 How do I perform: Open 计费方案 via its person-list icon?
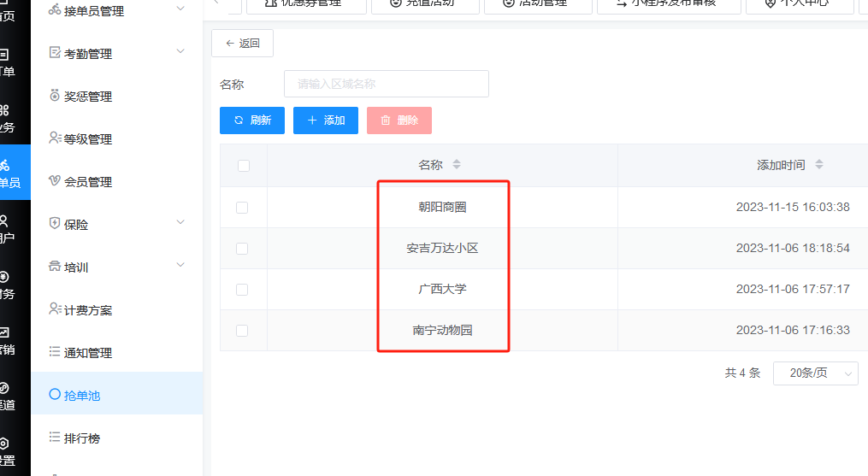tap(55, 309)
